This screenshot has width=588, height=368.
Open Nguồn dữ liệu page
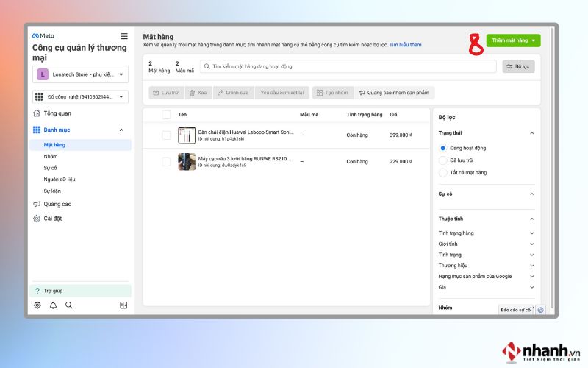(60, 179)
